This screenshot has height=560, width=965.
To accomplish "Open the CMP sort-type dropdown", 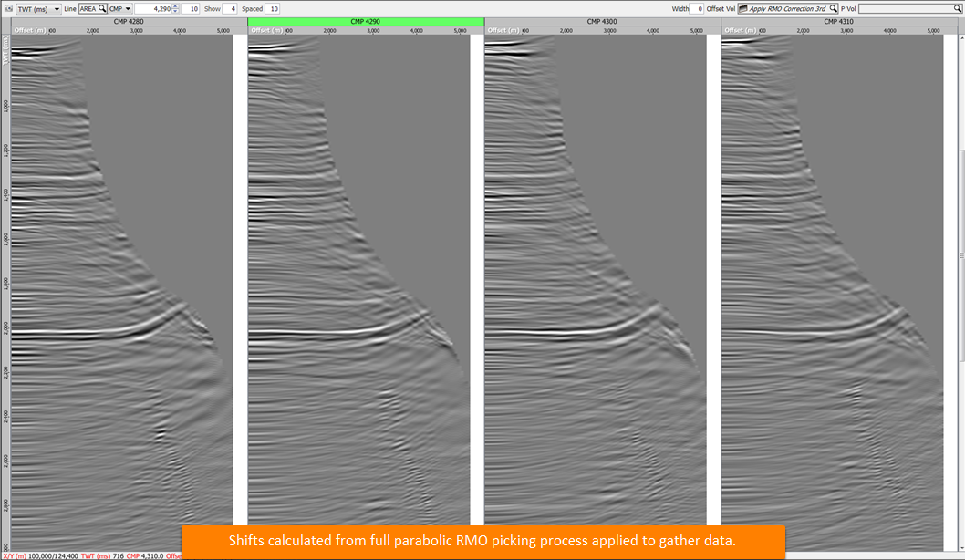I will pyautogui.click(x=120, y=8).
